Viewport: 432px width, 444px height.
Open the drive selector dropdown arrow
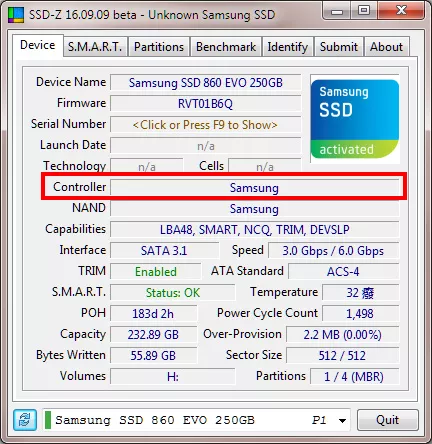point(342,421)
